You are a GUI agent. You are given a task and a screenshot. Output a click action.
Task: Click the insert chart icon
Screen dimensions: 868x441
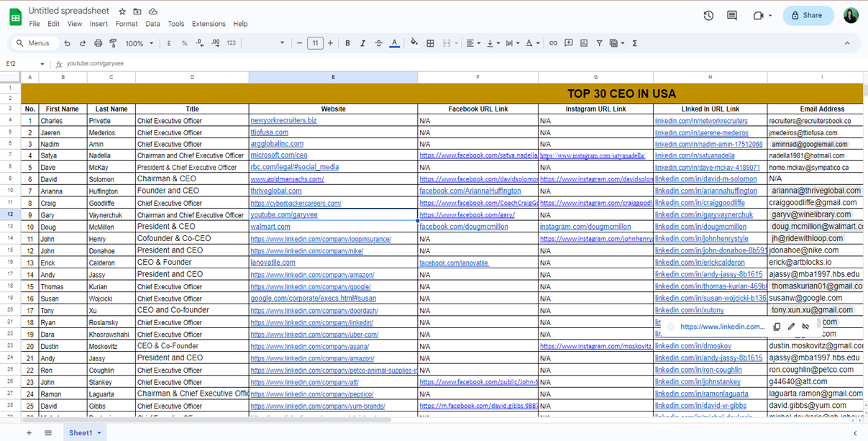coord(584,43)
